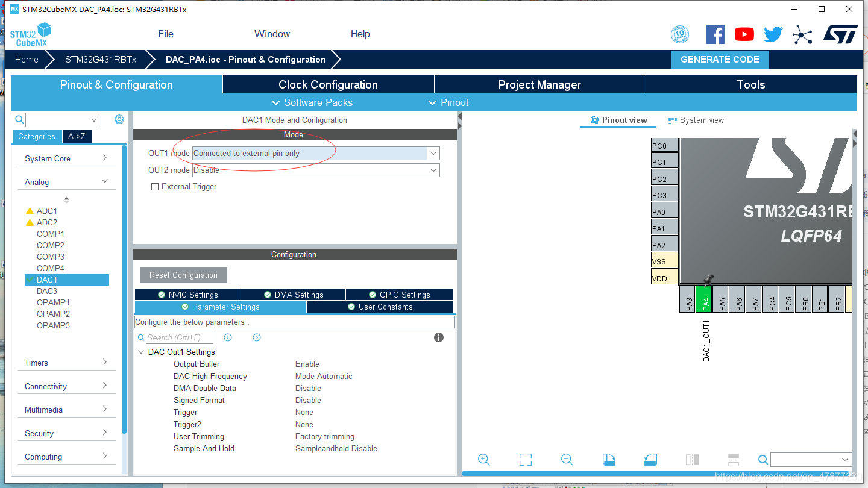Open the File menu
This screenshot has height=488, width=868.
tap(166, 34)
